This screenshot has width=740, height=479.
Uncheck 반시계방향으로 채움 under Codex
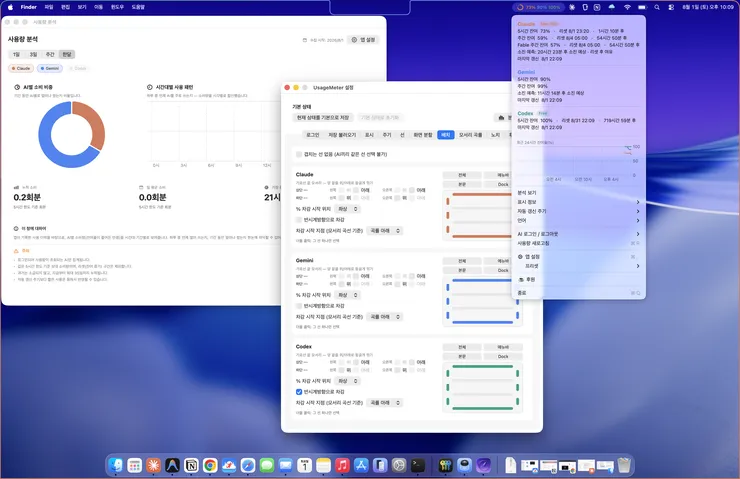point(299,392)
